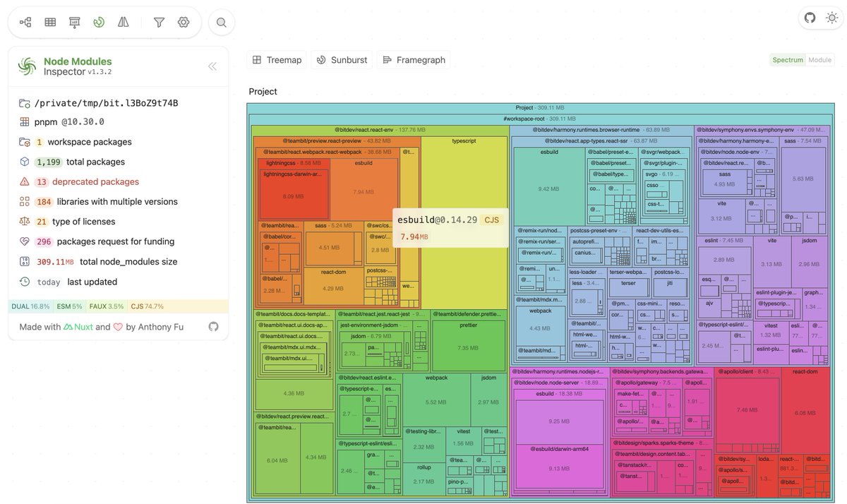Screen dimensions: 847x504
Task: Select the red react-dom 6.08 MB block
Action: coord(804,412)
